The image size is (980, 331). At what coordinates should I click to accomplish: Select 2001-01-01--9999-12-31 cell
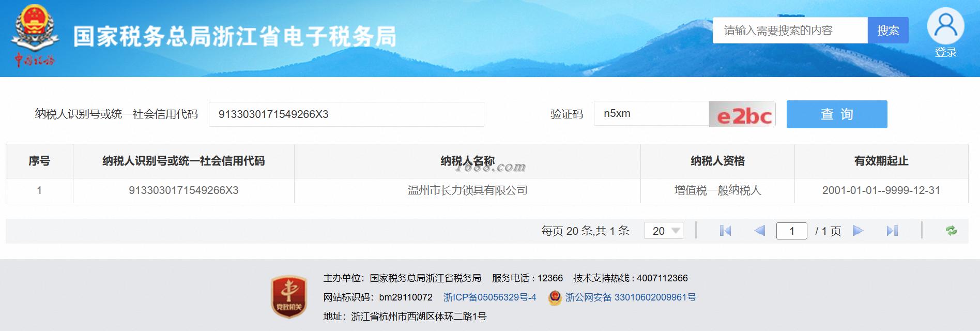[881, 190]
